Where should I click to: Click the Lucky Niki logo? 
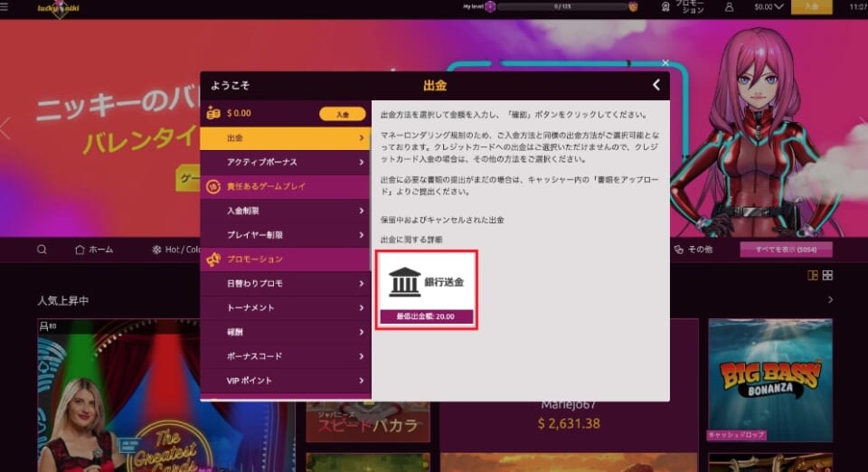(x=59, y=8)
